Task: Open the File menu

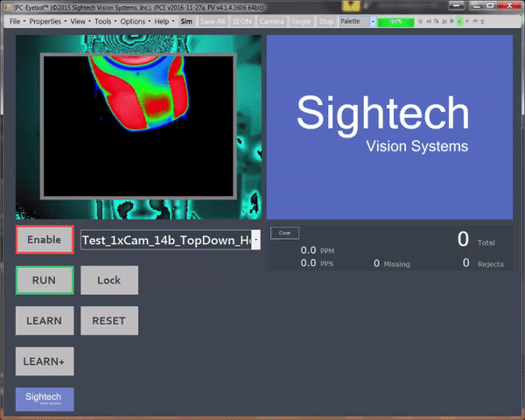Action: click(x=16, y=20)
